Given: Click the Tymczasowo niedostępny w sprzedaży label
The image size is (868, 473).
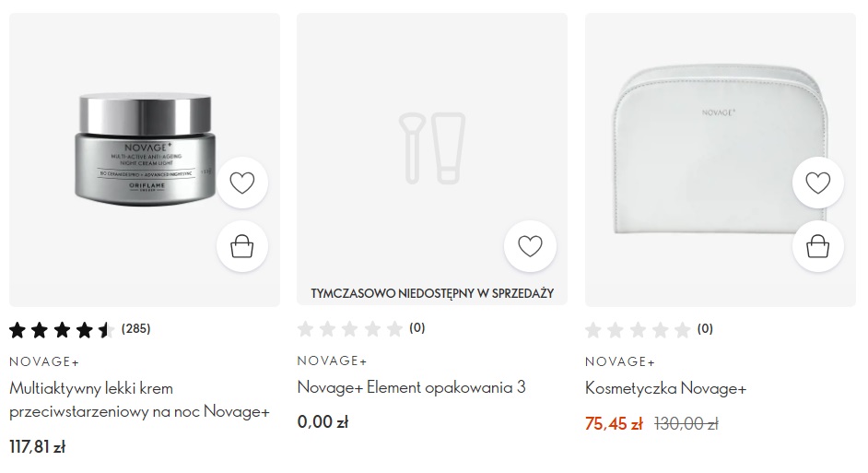Looking at the screenshot, I should point(432,293).
